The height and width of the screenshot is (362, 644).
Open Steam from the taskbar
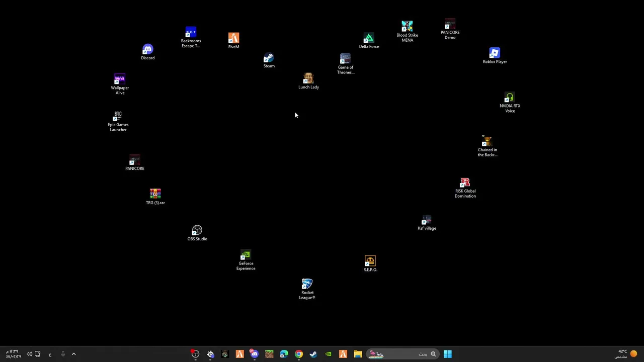tap(313, 354)
